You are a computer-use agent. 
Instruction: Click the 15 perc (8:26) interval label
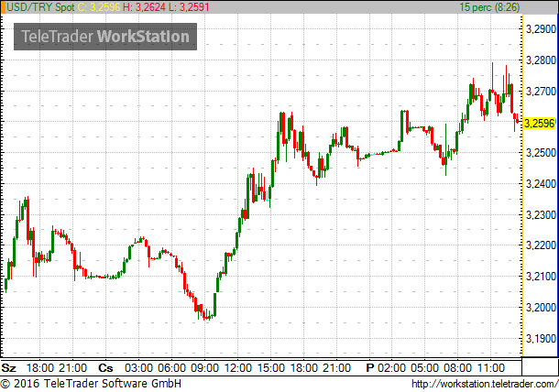click(x=489, y=6)
